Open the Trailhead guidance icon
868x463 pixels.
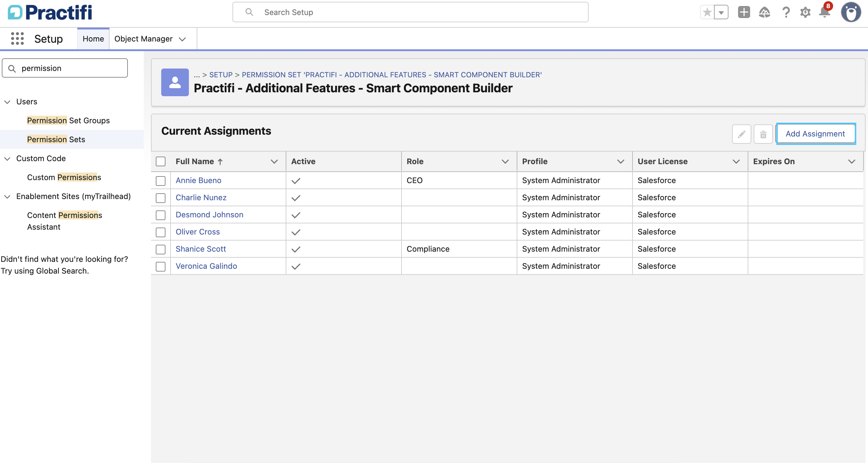[764, 12]
